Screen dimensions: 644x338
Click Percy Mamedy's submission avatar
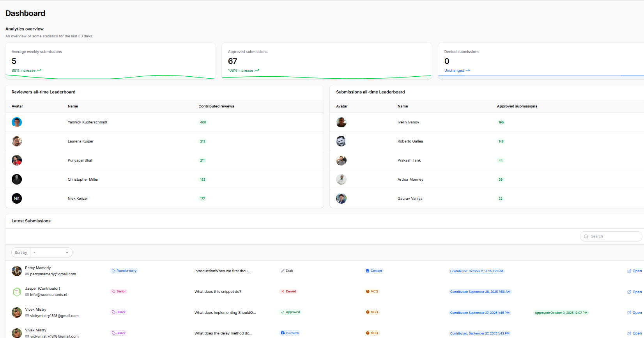[x=17, y=271]
